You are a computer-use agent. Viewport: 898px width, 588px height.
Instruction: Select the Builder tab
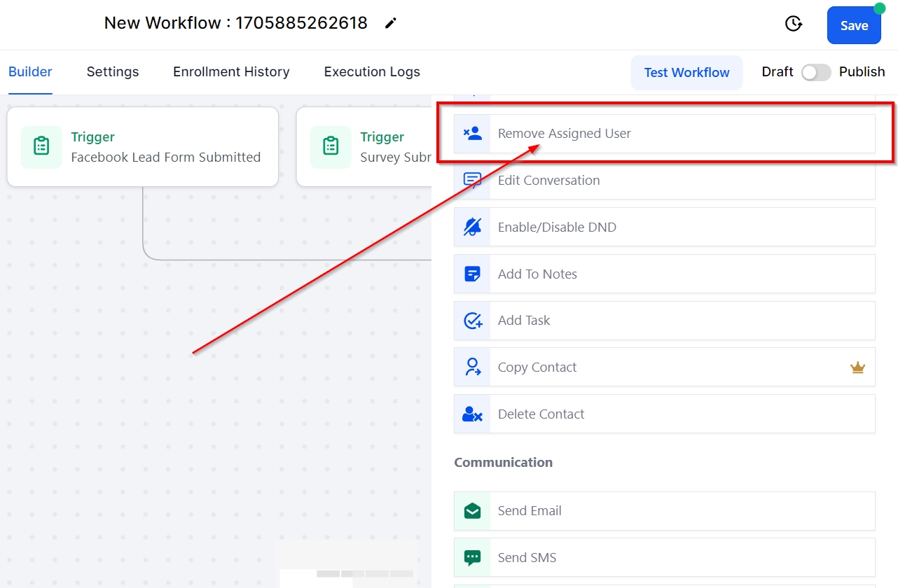tap(30, 72)
